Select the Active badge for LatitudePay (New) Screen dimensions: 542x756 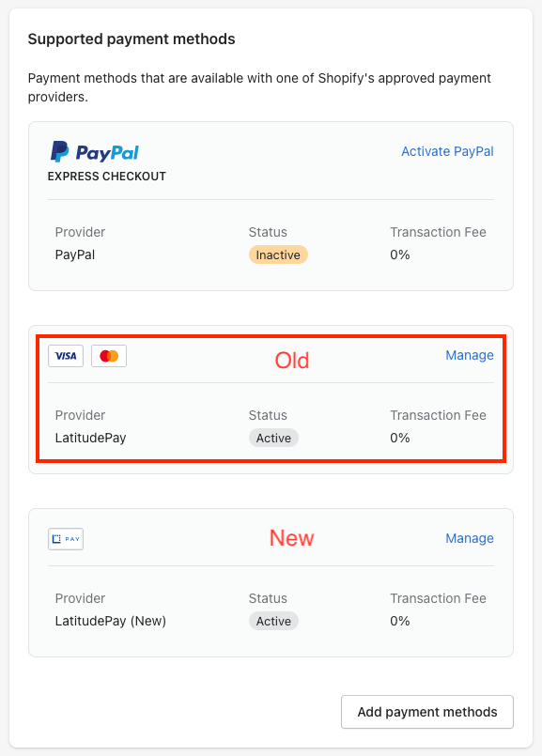[x=273, y=621]
